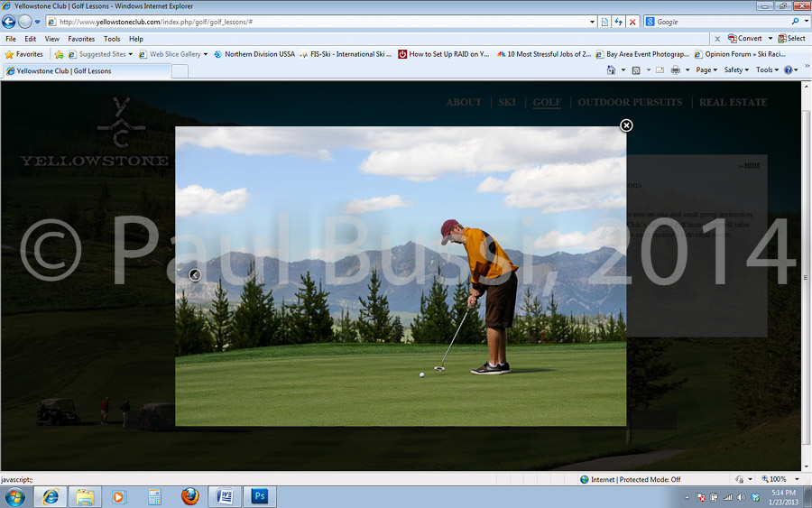Open Windows Media Player from taskbar
812x508 pixels.
click(119, 497)
